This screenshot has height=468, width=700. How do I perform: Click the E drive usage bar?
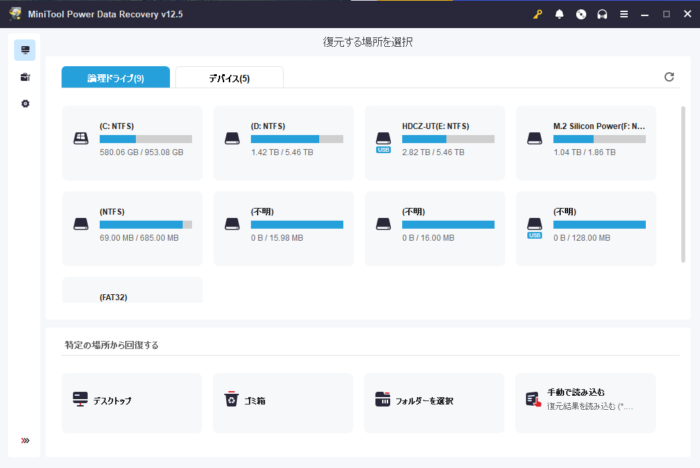(448, 139)
